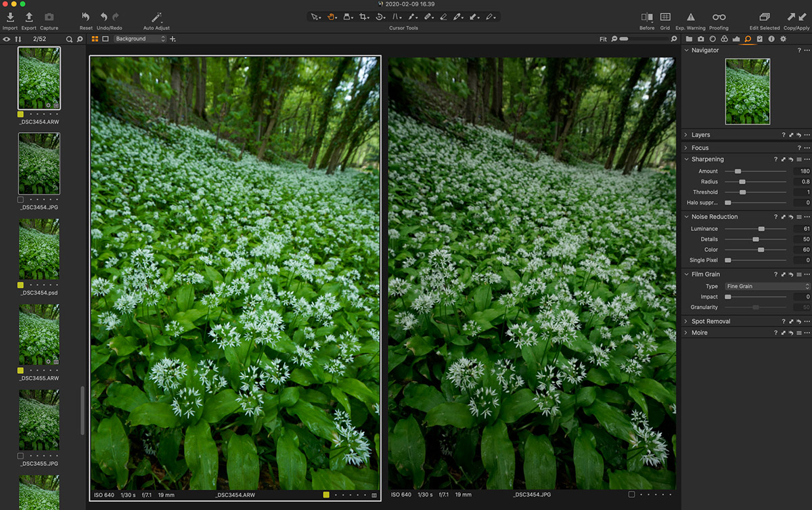Open the Color tool tab

pyautogui.click(x=724, y=39)
